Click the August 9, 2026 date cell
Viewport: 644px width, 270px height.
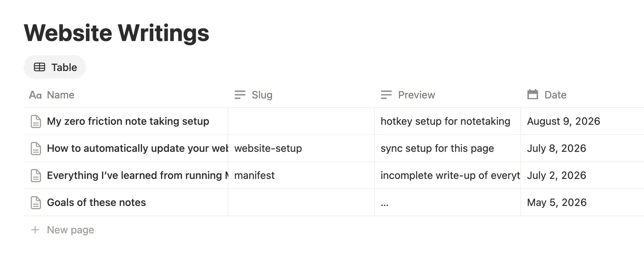click(582, 122)
